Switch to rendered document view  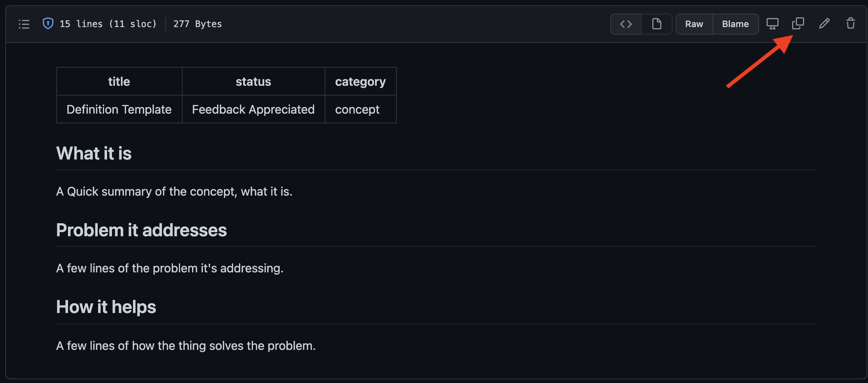point(656,24)
